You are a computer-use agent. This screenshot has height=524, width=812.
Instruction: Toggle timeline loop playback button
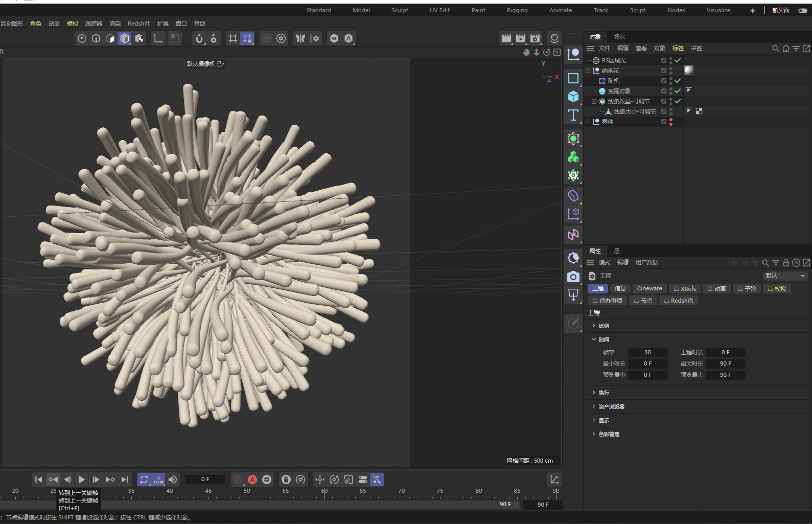pos(144,480)
